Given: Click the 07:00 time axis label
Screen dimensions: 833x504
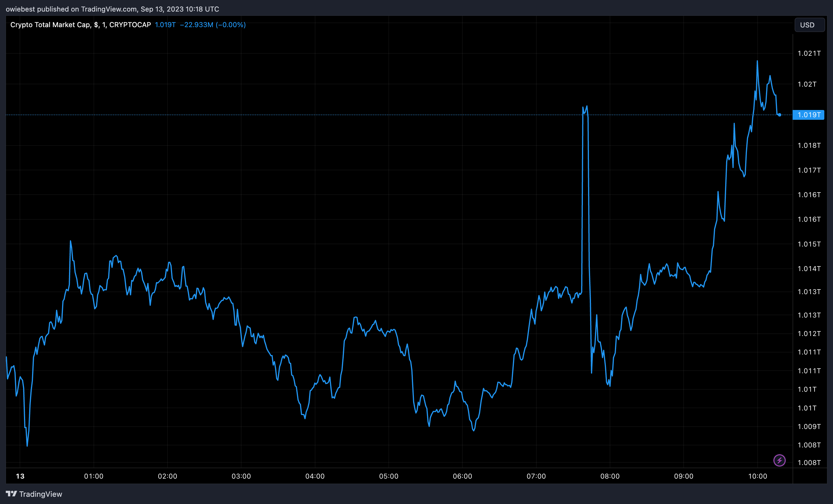Looking at the screenshot, I should (536, 476).
